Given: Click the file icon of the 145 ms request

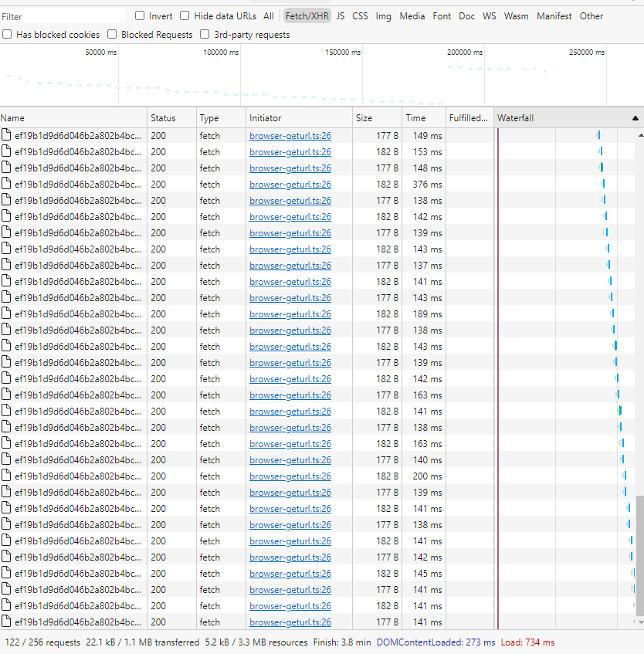Looking at the screenshot, I should pos(6,573).
